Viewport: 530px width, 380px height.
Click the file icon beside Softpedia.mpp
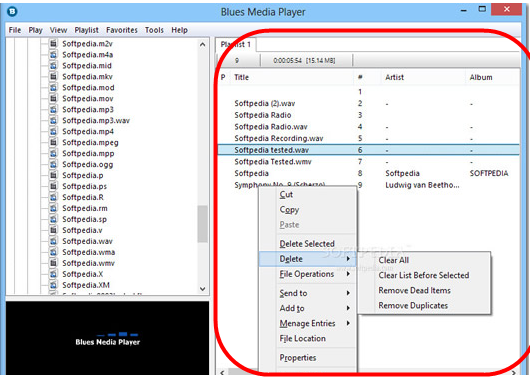click(x=53, y=153)
